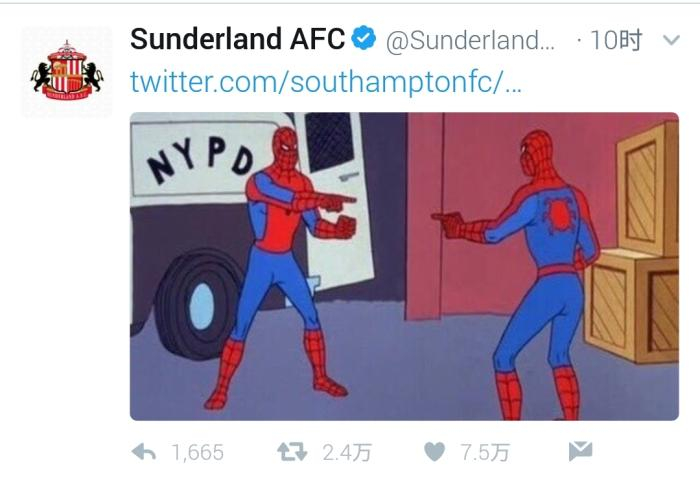The height and width of the screenshot is (478, 700).
Task: Click the wooden crates in image
Action: (x=634, y=243)
